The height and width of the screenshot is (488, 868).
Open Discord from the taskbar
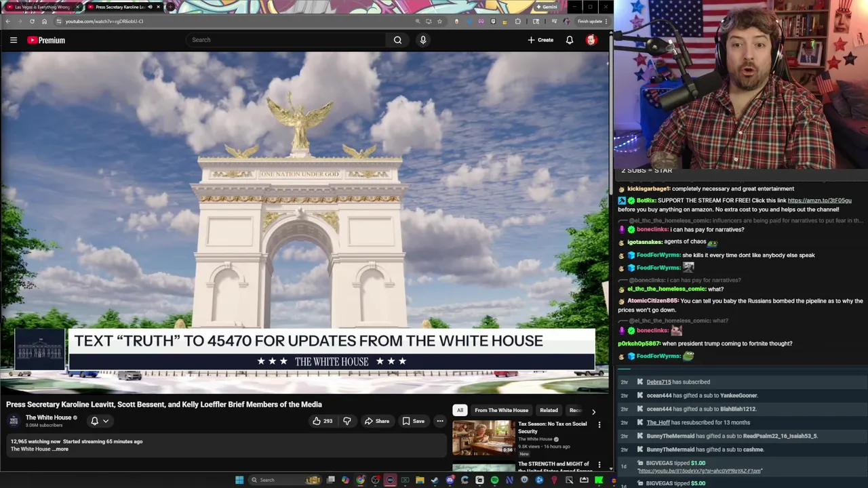[x=450, y=480]
